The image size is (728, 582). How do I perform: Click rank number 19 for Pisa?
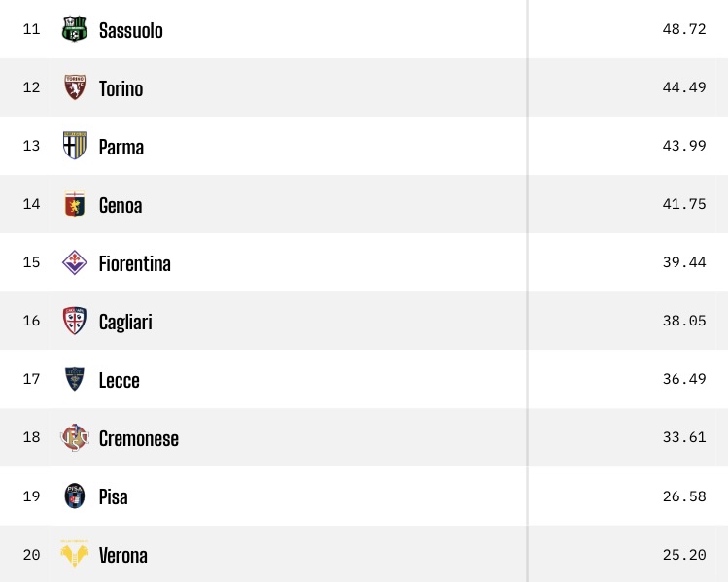[x=31, y=496]
